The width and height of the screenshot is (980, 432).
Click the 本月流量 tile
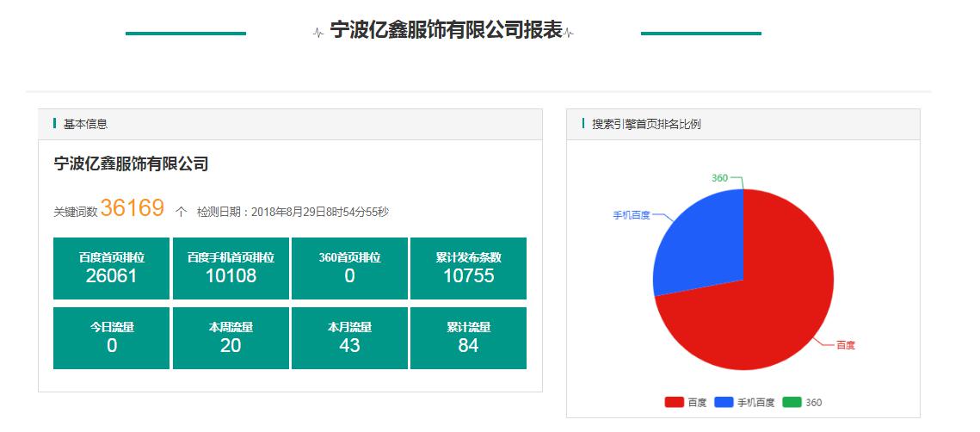(349, 338)
